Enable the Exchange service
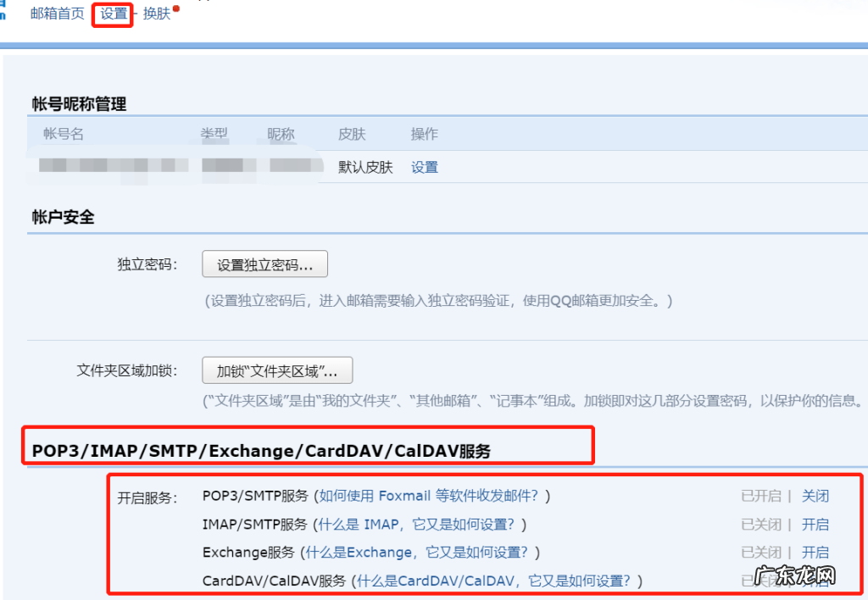Screen dimensions: 868x600 815,552
